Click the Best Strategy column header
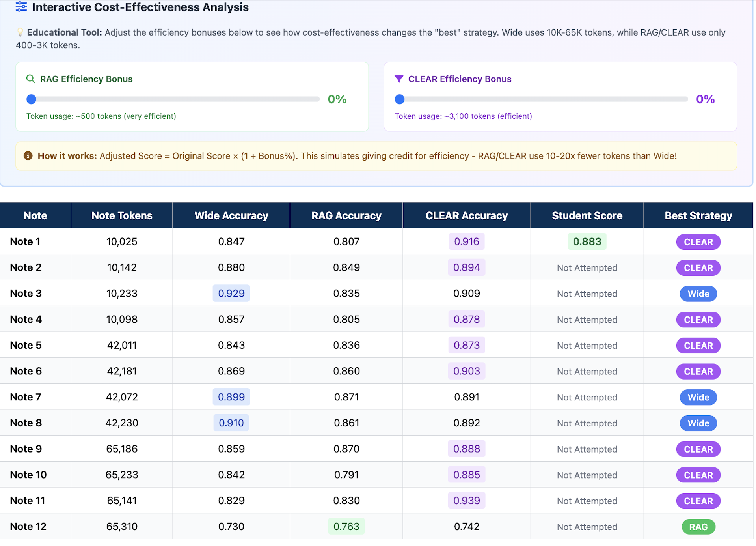 tap(698, 215)
